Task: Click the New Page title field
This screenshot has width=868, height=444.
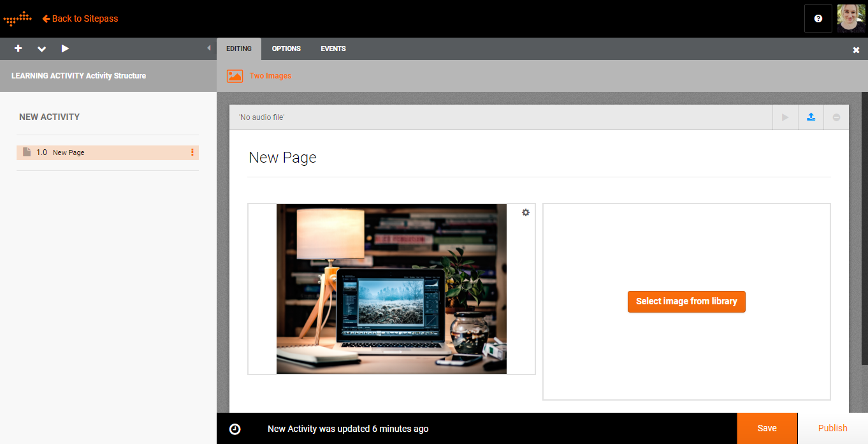Action: [x=539, y=158]
